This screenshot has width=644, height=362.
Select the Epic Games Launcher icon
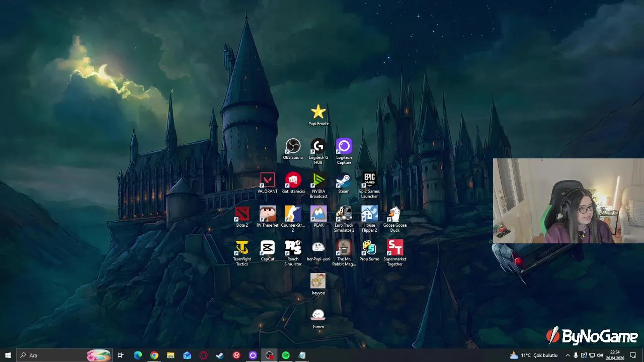tap(369, 186)
